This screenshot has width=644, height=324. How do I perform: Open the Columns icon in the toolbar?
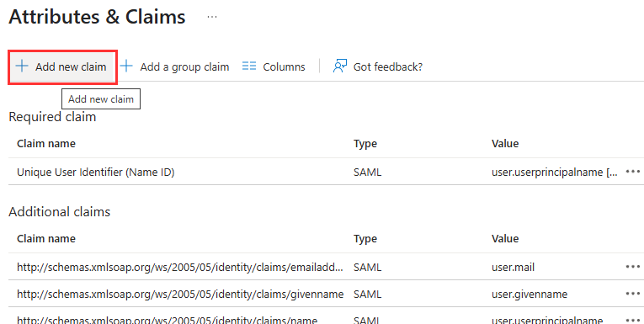coord(249,66)
